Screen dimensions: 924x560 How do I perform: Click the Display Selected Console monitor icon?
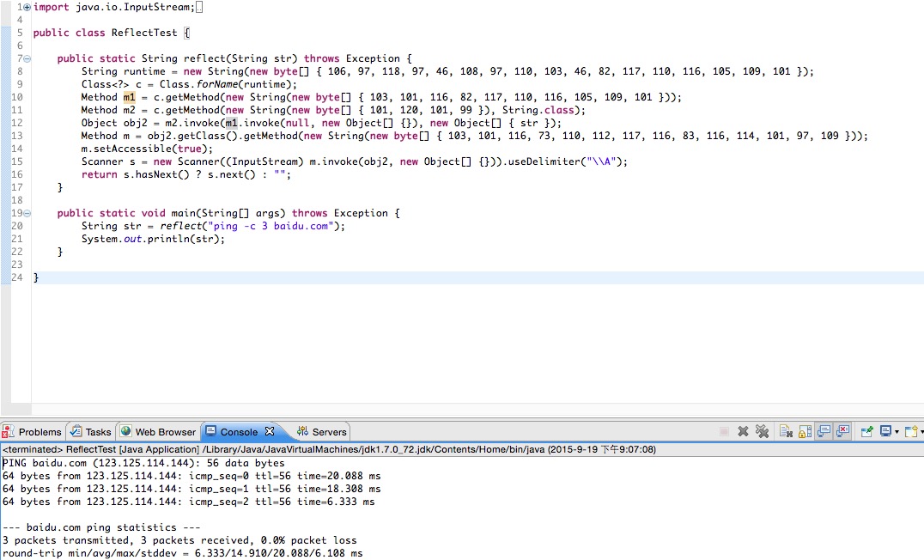point(885,431)
